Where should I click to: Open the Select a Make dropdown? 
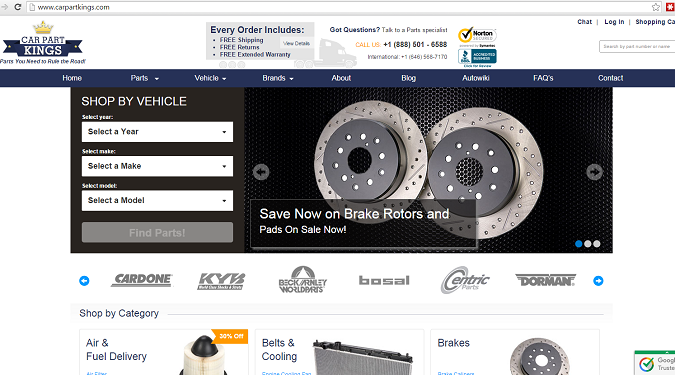pos(157,166)
